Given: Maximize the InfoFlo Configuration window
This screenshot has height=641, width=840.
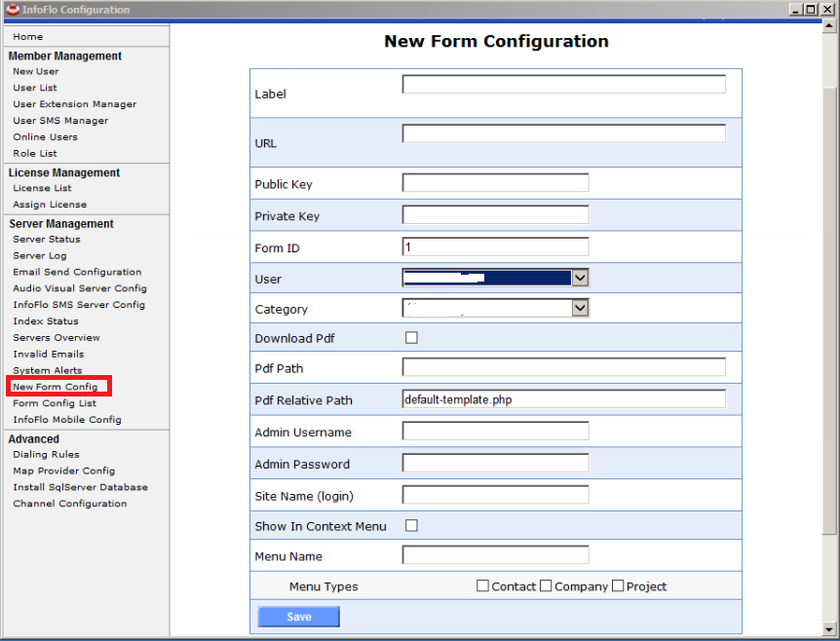Looking at the screenshot, I should click(811, 10).
